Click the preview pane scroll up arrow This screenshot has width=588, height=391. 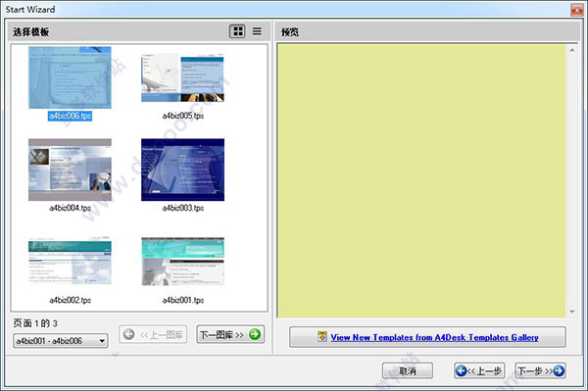(572, 50)
